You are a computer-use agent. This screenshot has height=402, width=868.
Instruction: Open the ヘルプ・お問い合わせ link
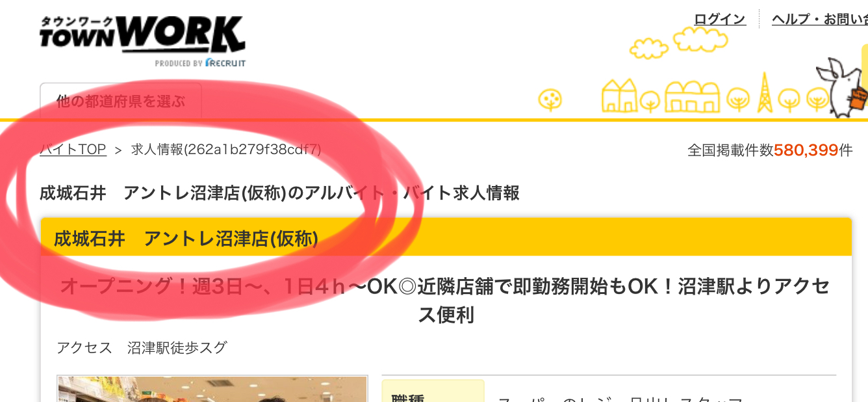click(820, 19)
